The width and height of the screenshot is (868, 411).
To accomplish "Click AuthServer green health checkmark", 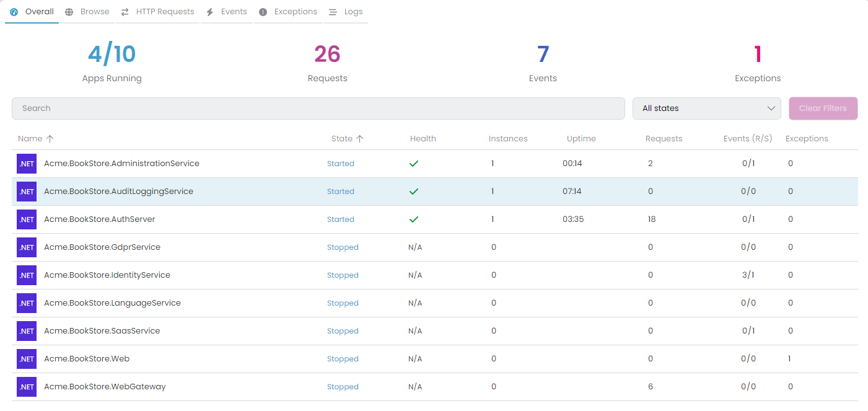I will (414, 219).
